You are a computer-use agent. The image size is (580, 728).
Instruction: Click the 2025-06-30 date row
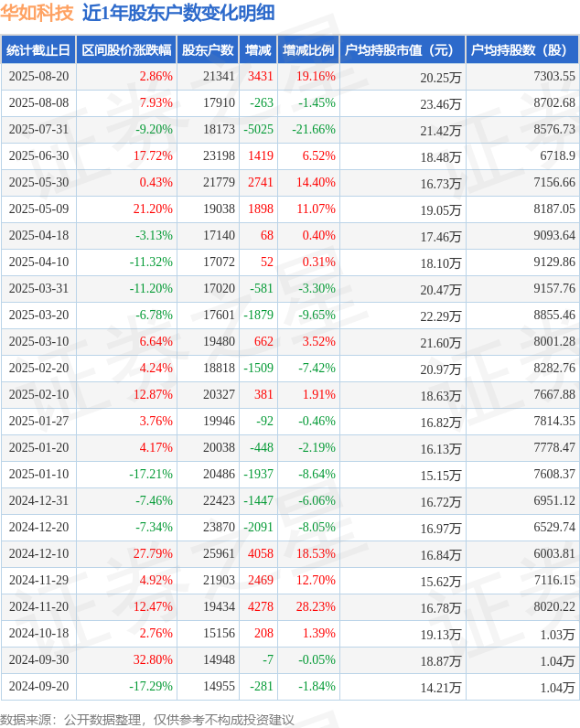pyautogui.click(x=290, y=156)
